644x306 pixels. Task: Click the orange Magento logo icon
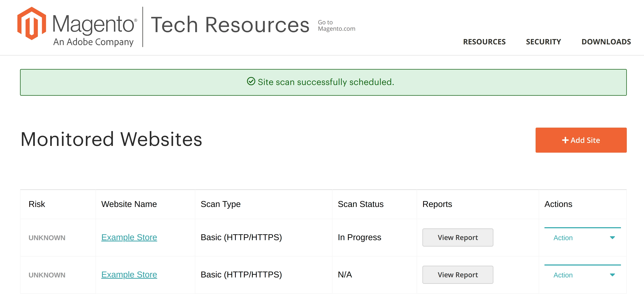point(32,24)
